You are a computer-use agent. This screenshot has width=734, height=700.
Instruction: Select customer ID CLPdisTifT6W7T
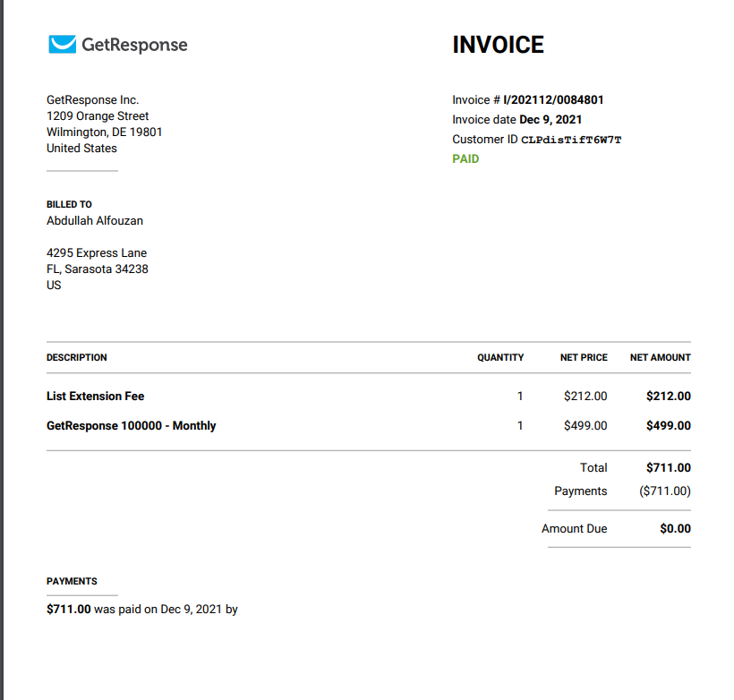(x=571, y=140)
